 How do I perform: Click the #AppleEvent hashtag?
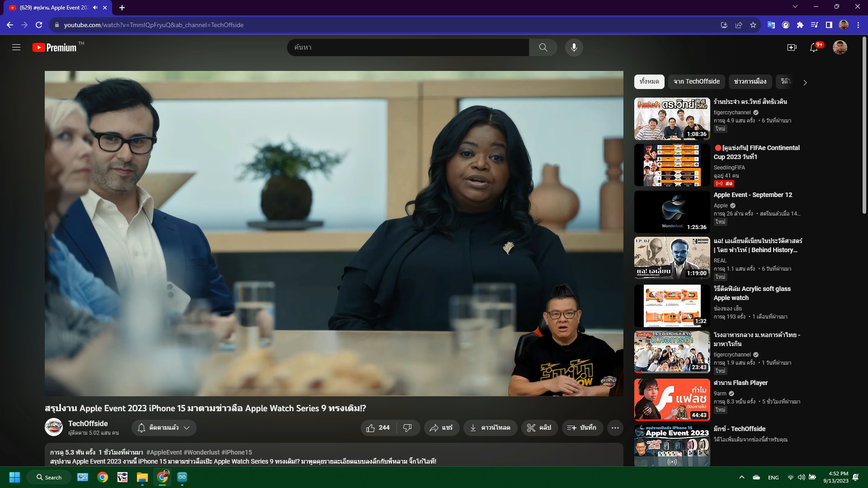click(x=164, y=452)
